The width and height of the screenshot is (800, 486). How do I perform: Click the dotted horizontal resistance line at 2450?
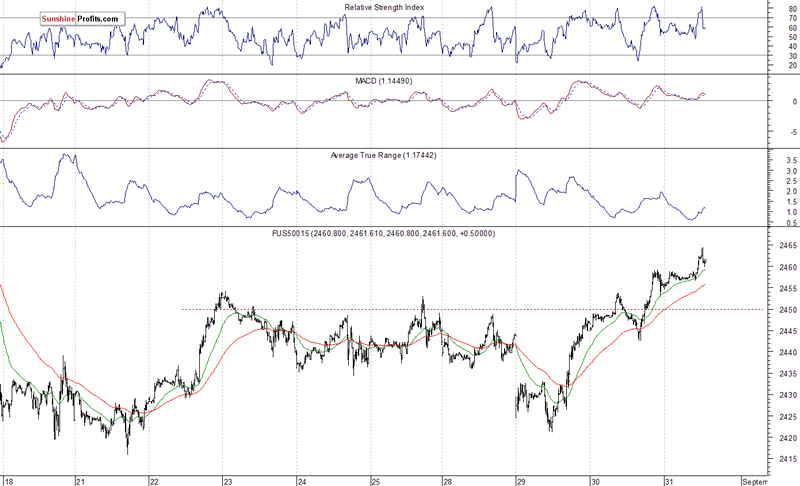pyautogui.click(x=400, y=309)
